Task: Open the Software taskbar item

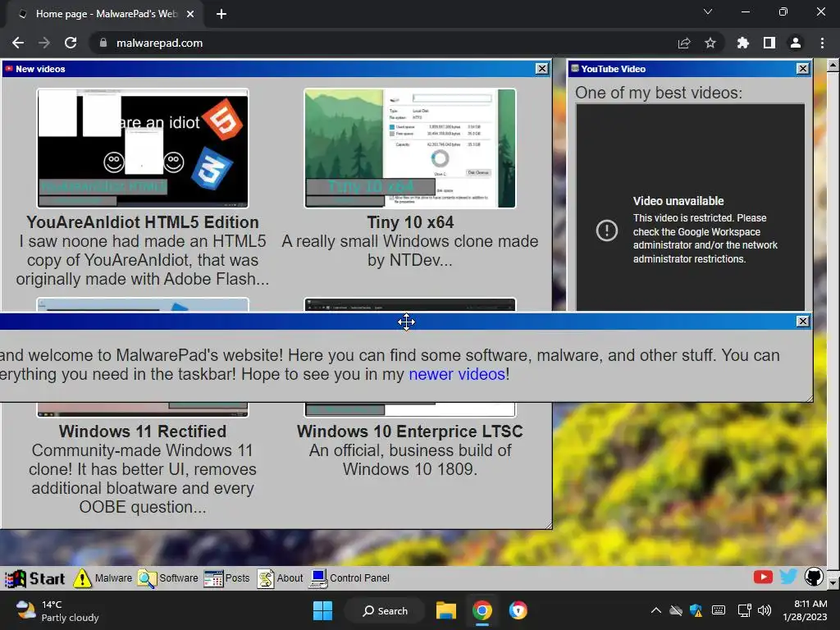Action: (x=167, y=578)
